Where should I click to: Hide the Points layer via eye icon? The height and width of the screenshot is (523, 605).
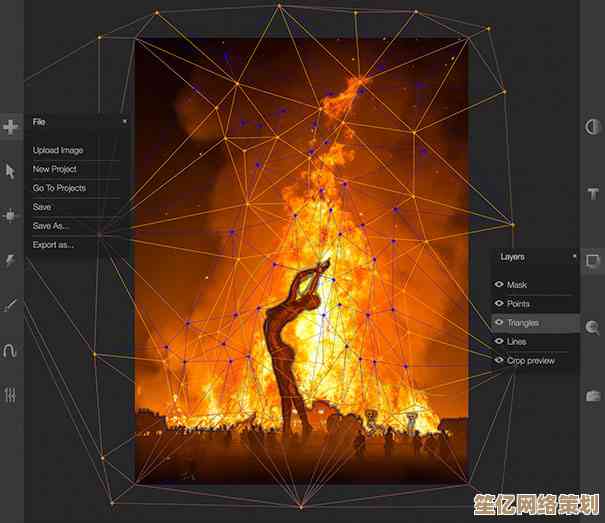499,304
